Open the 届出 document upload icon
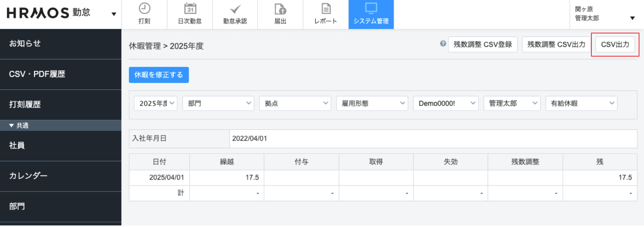The image size is (644, 227). coord(280,9)
